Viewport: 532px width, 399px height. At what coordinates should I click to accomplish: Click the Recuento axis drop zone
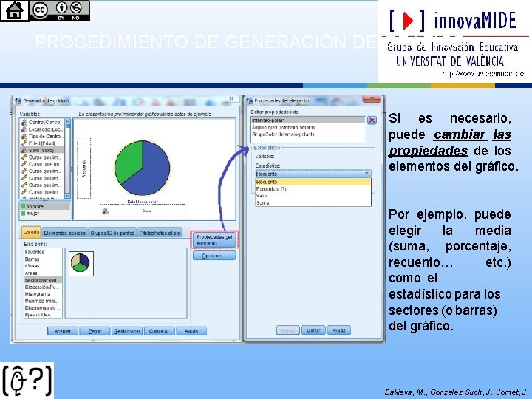pos(83,168)
